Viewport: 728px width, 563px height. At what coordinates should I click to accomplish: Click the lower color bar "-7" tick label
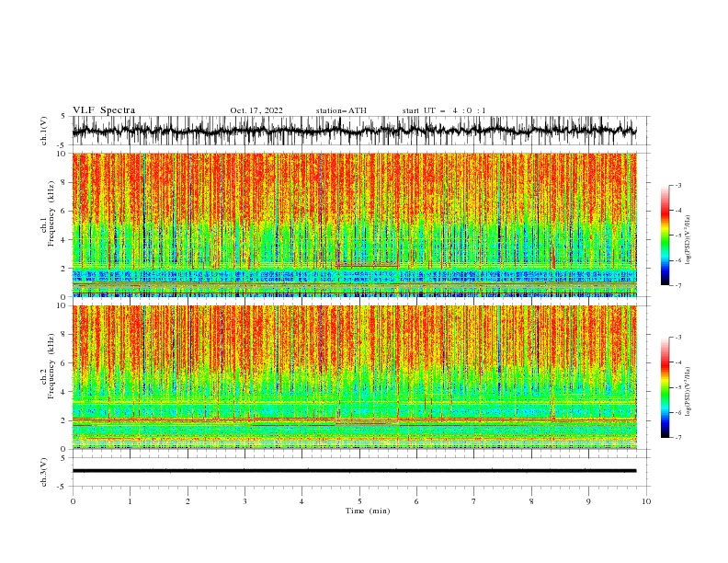678,438
